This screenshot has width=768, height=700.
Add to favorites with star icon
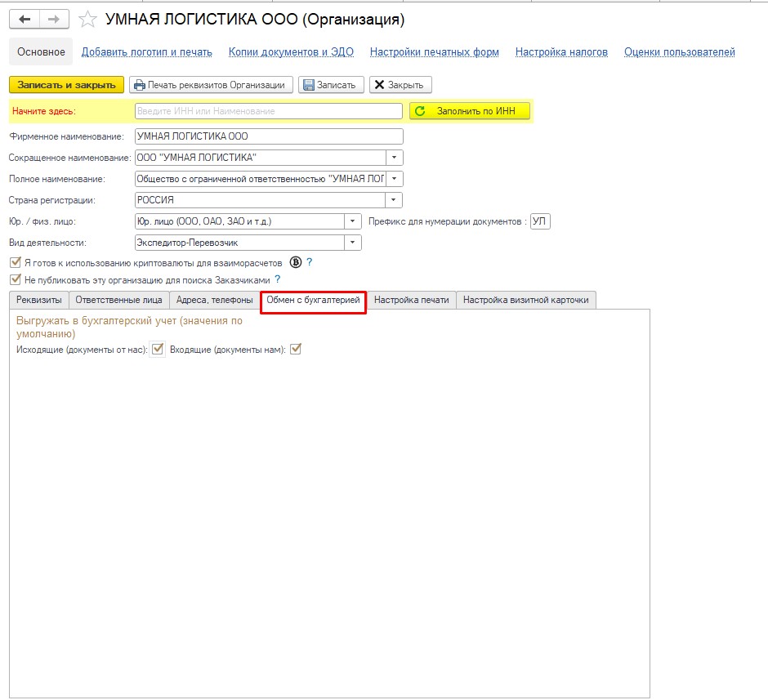87,19
